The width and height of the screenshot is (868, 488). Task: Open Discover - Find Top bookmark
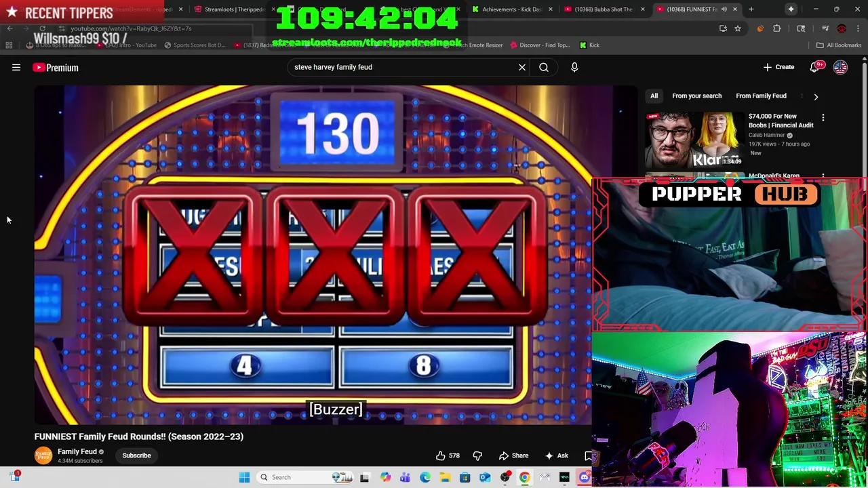(x=539, y=45)
